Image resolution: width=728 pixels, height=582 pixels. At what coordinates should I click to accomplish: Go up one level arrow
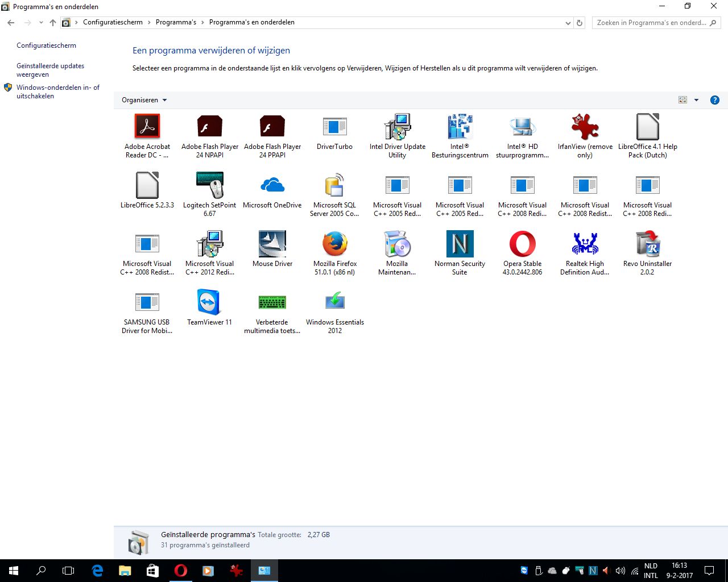53,23
